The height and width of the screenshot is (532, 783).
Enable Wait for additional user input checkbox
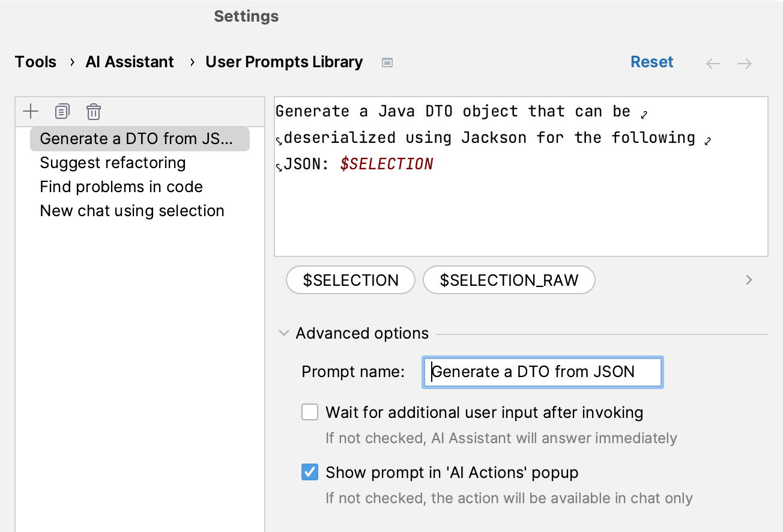310,413
